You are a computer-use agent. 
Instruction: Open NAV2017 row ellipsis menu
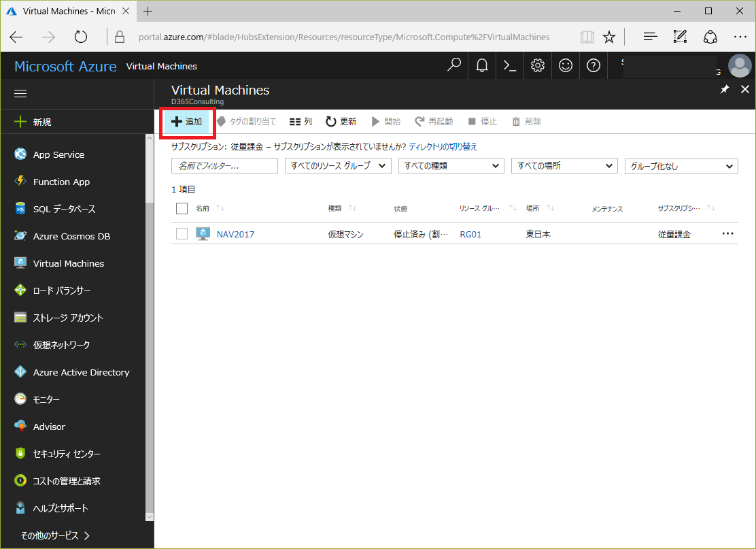pyautogui.click(x=727, y=233)
